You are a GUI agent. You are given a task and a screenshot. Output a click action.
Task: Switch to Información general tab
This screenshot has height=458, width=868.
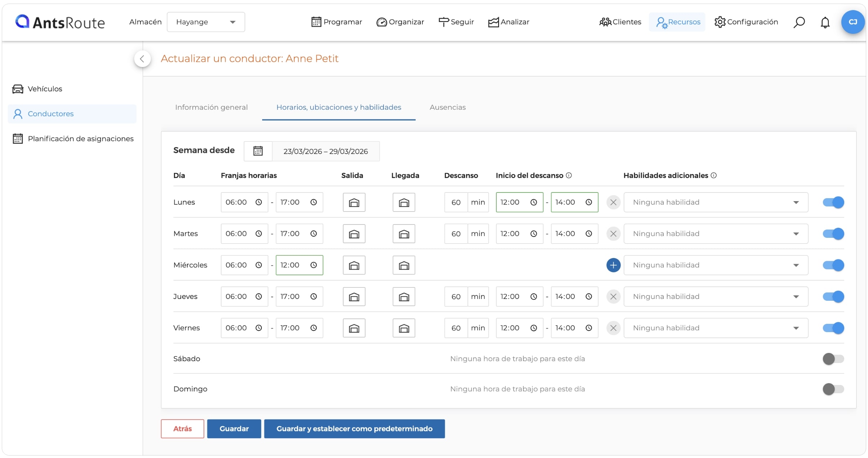211,107
